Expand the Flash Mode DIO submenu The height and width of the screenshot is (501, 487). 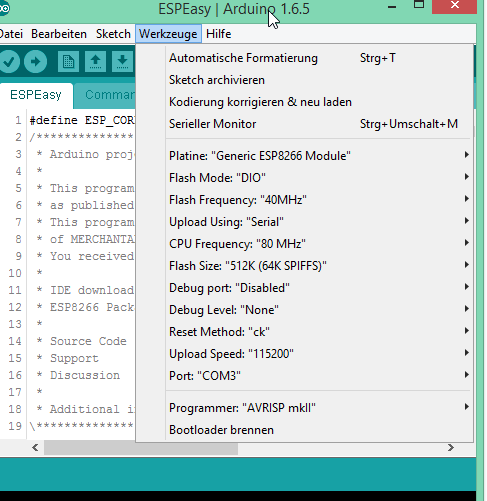[304, 178]
